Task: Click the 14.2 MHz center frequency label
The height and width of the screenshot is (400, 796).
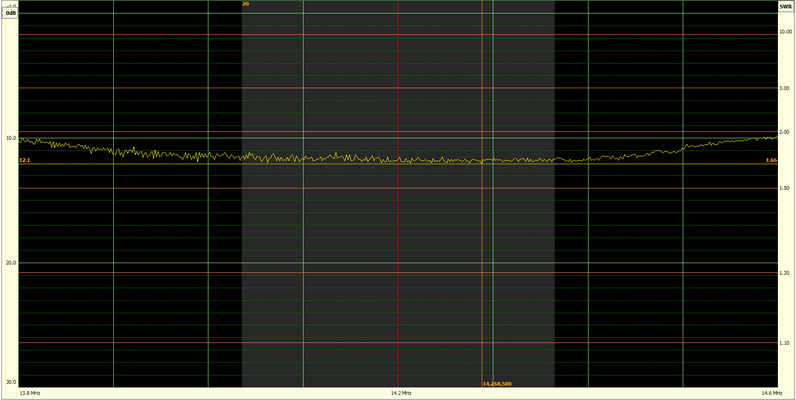Action: 401,393
